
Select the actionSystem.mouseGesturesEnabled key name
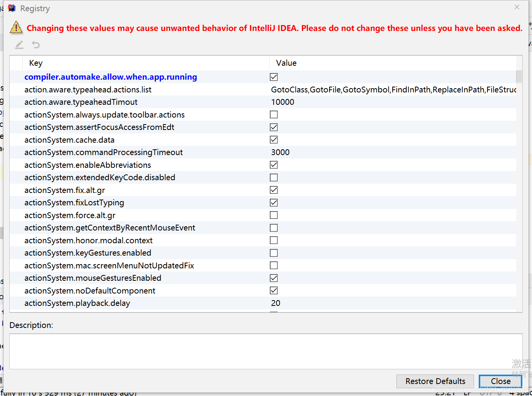click(93, 278)
